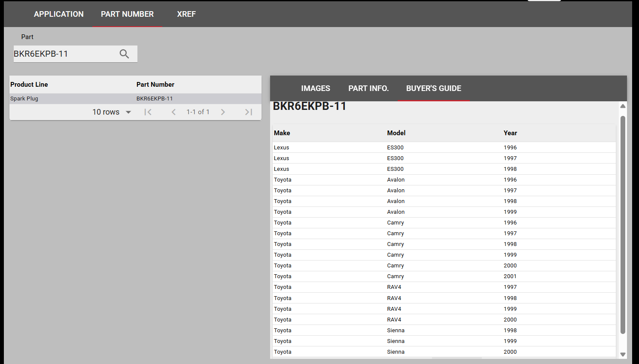The image size is (639, 364).
Task: Switch to the APPLICATION tab
Action: [59, 14]
